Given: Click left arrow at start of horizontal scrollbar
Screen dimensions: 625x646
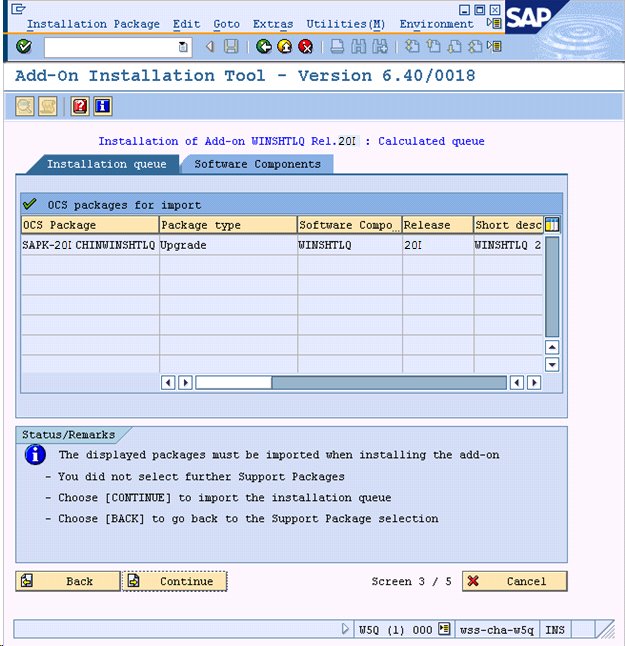Looking at the screenshot, I should click(168, 383).
